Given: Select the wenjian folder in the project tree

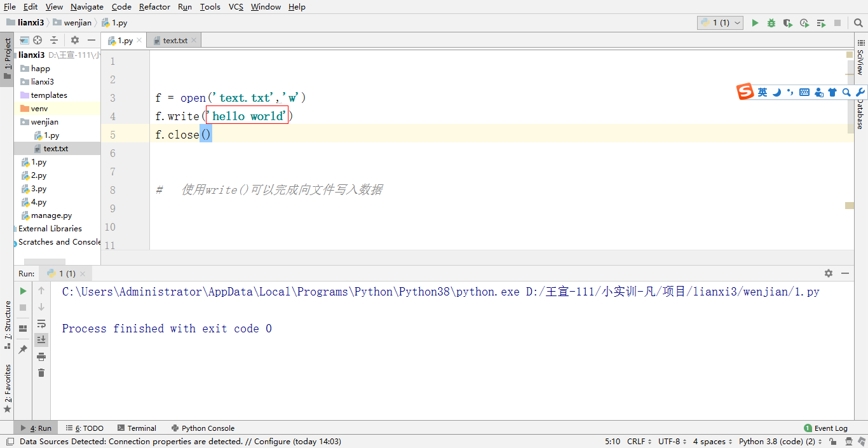Looking at the screenshot, I should pyautogui.click(x=44, y=122).
